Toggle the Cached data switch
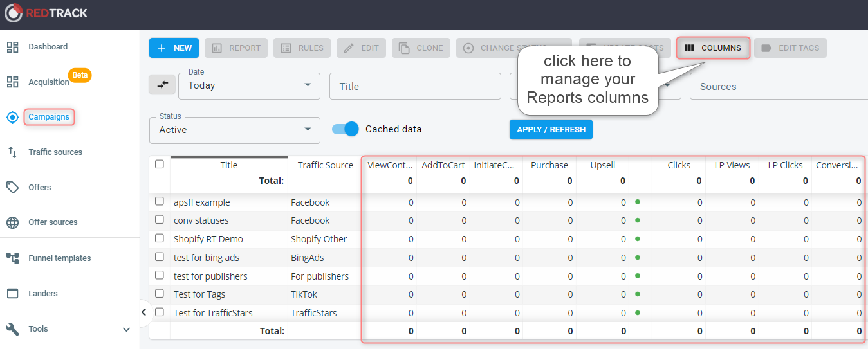This screenshot has height=349, width=868. 346,129
